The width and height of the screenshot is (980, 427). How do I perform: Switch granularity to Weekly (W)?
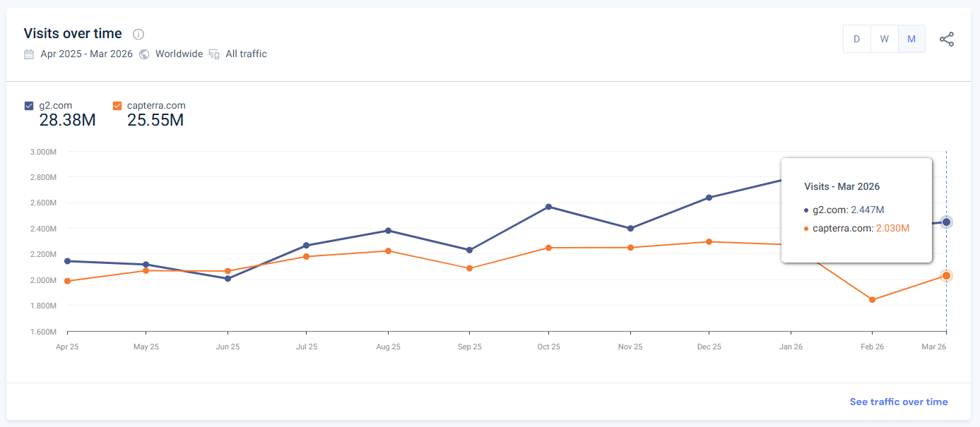click(x=884, y=39)
